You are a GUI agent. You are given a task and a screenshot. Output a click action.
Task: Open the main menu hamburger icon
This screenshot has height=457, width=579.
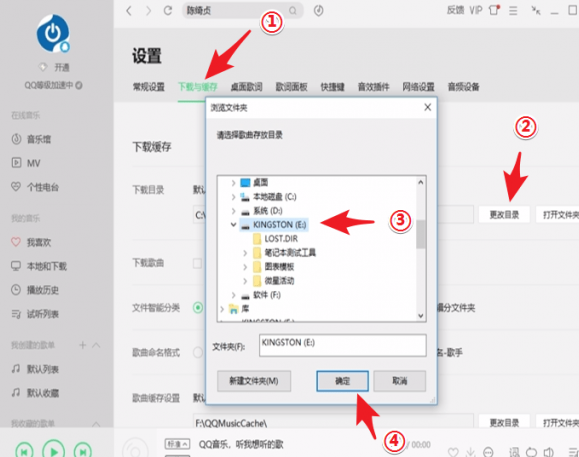[x=513, y=11]
